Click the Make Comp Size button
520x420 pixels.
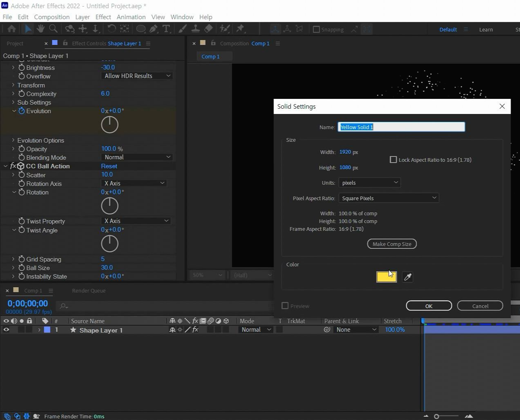point(392,244)
